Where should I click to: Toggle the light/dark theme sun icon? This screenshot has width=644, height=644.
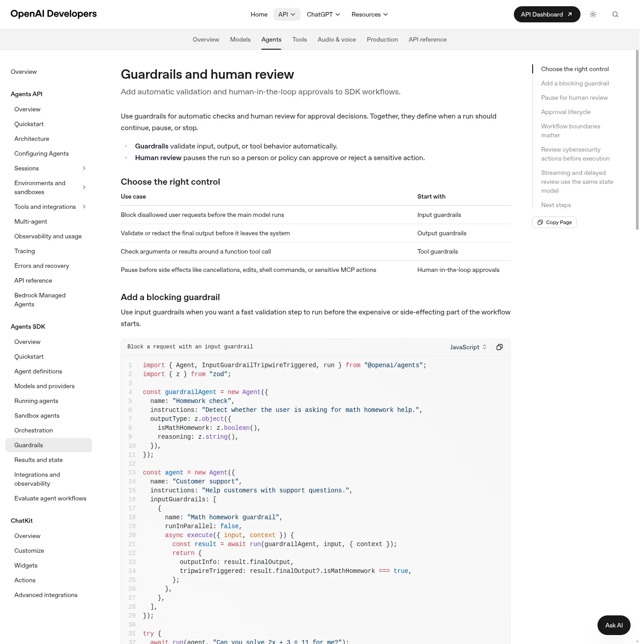tap(593, 14)
